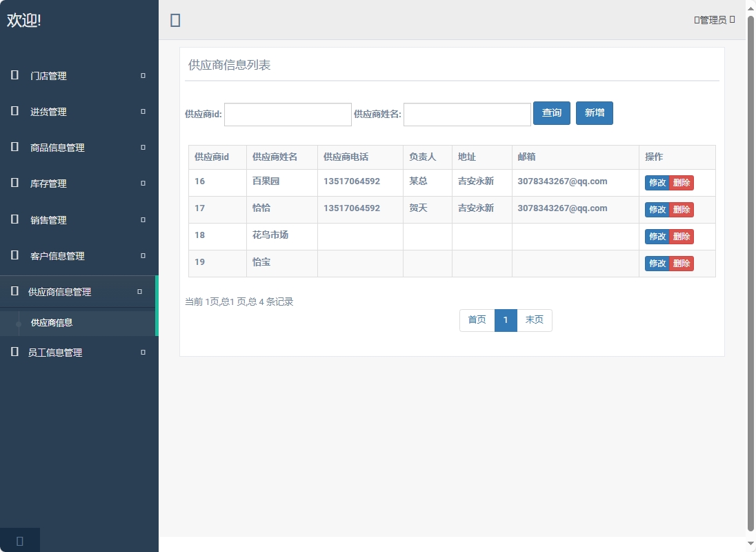Click the 查询 search button
The height and width of the screenshot is (552, 756).
tap(551, 113)
